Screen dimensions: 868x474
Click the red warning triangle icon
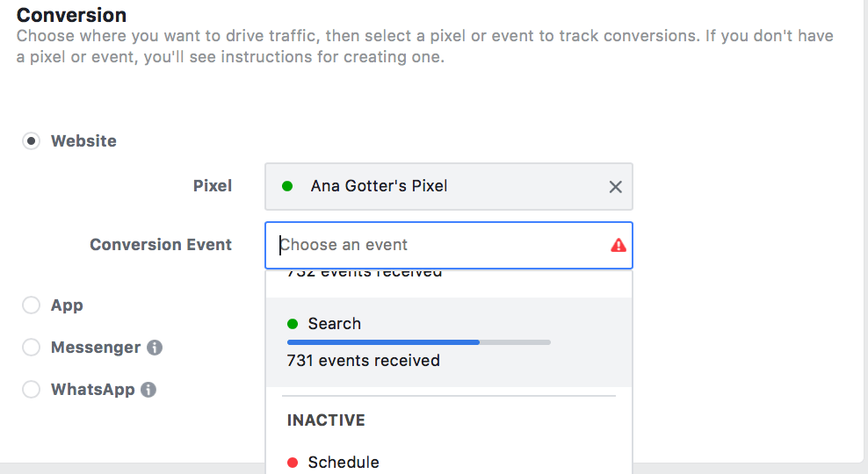(618, 245)
